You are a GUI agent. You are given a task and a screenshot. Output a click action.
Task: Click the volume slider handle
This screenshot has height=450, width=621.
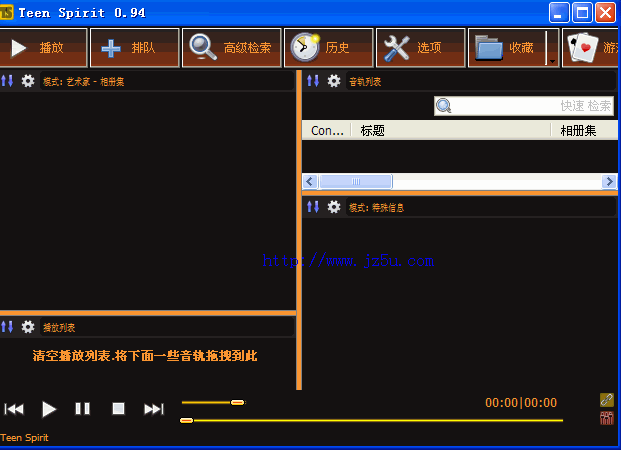coord(238,402)
